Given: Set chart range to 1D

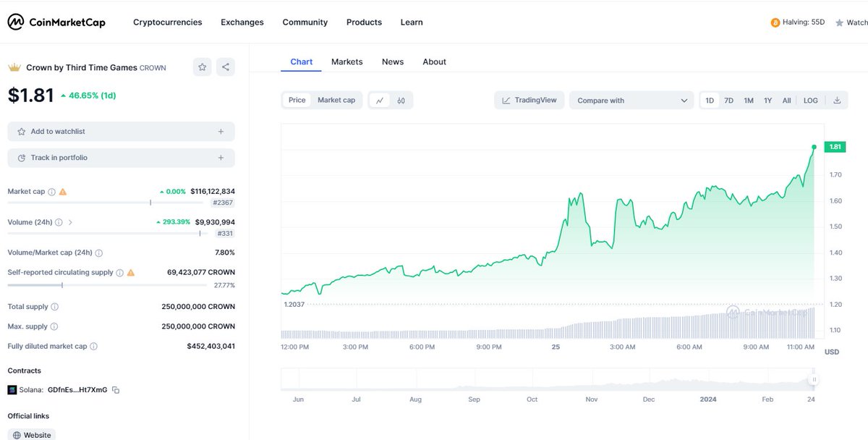Looking at the screenshot, I should pos(710,101).
